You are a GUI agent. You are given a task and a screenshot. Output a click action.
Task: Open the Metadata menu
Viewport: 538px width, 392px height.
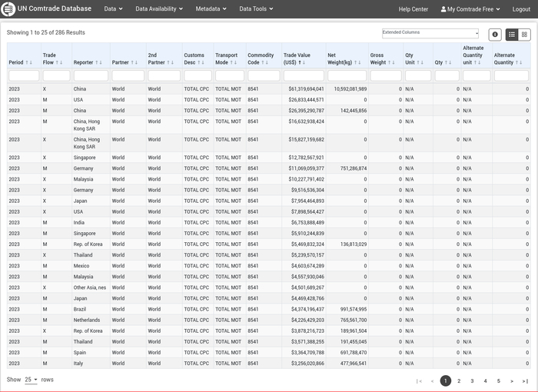click(211, 9)
